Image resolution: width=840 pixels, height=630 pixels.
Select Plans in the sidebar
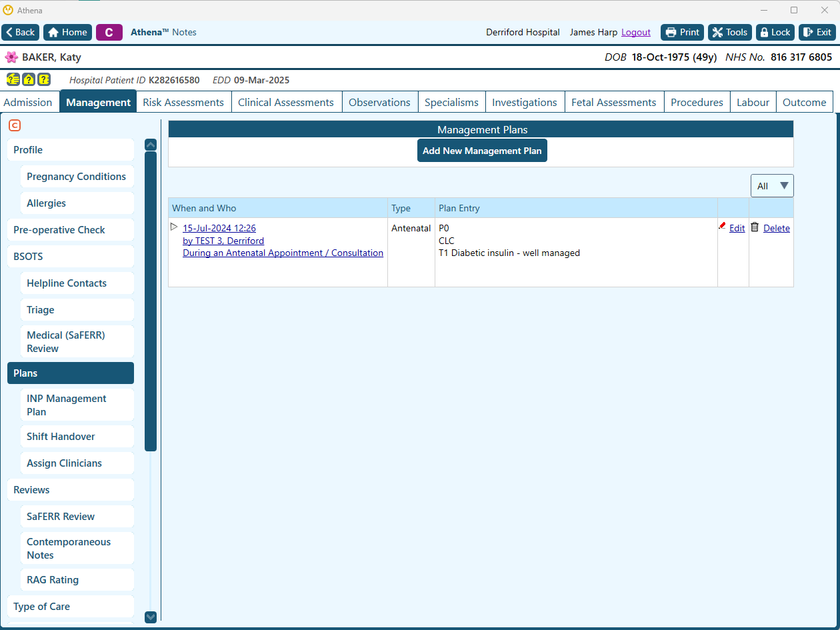(71, 373)
